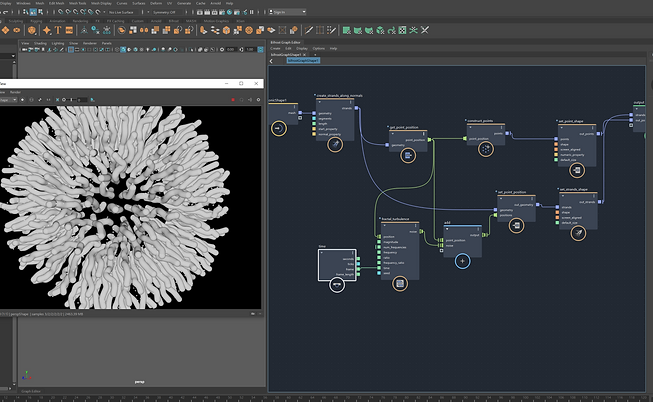Click the orange cube shelf icon
Viewport: 653px width, 402px height.
pyautogui.click(x=227, y=30)
